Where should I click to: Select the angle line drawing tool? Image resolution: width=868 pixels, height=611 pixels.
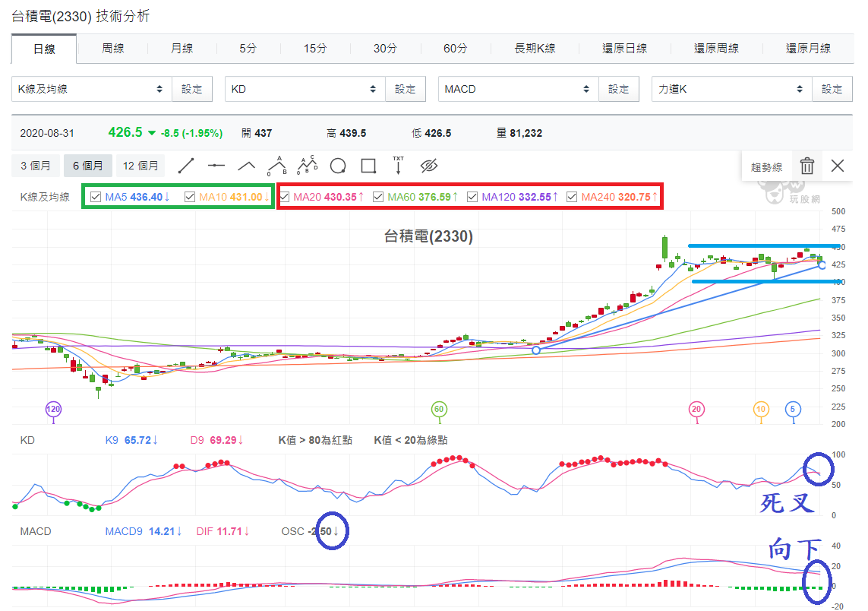click(x=246, y=166)
